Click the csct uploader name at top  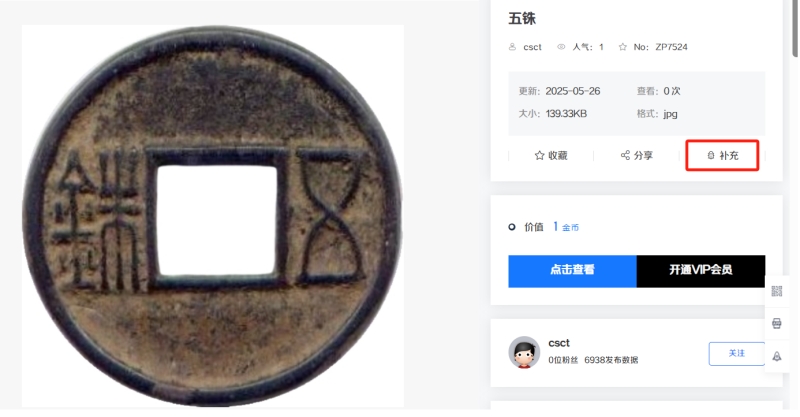[532, 47]
